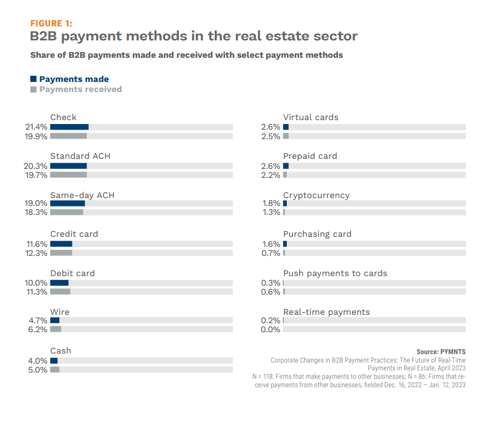The height and width of the screenshot is (422, 504).
Task: Click the Real-time payments 0.0% value
Action: (271, 329)
